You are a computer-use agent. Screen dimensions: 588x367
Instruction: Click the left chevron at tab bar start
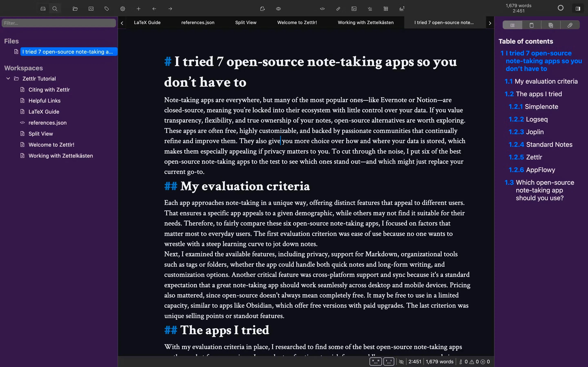point(122,23)
